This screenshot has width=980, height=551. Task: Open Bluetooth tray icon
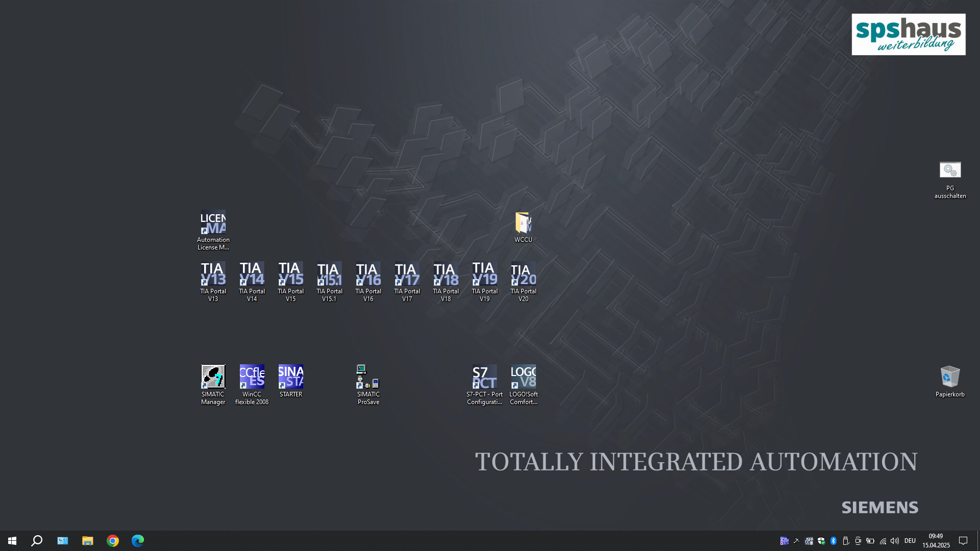[x=834, y=541]
